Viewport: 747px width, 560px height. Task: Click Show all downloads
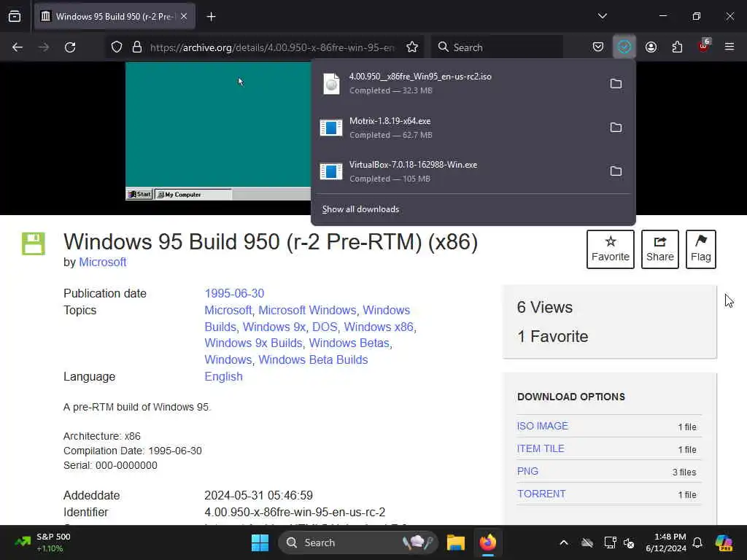pyautogui.click(x=360, y=209)
